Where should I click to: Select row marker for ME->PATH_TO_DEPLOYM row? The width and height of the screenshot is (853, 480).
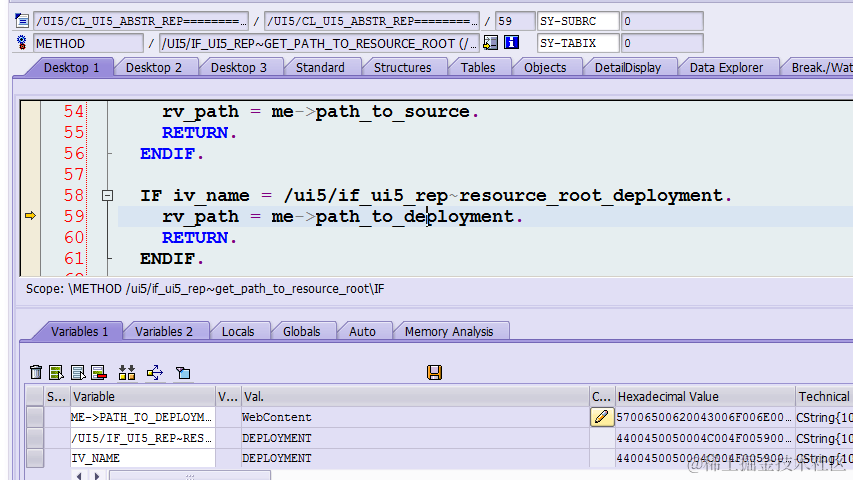[x=35, y=417]
